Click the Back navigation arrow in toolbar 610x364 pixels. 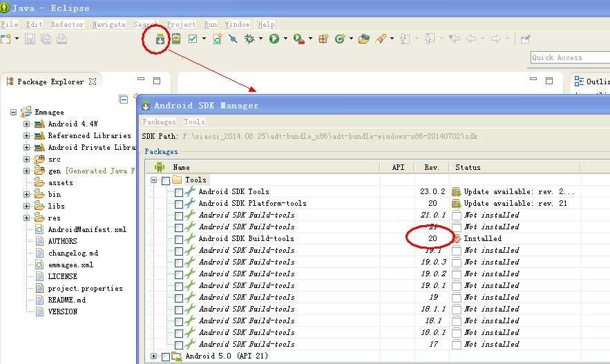pos(471,39)
